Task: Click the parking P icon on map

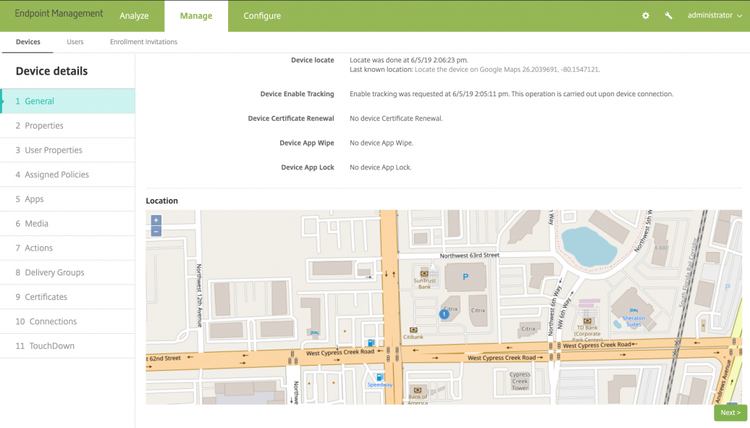Action: click(x=465, y=277)
